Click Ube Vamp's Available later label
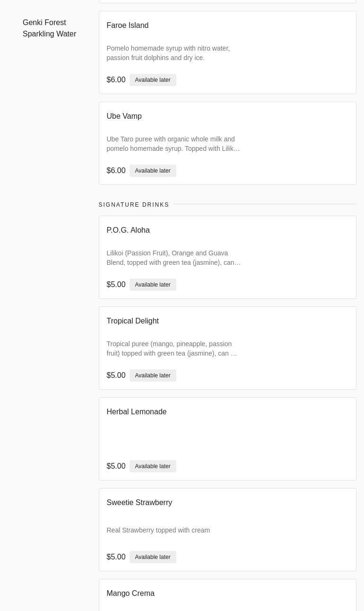The width and height of the screenshot is (364, 611). coord(152,171)
